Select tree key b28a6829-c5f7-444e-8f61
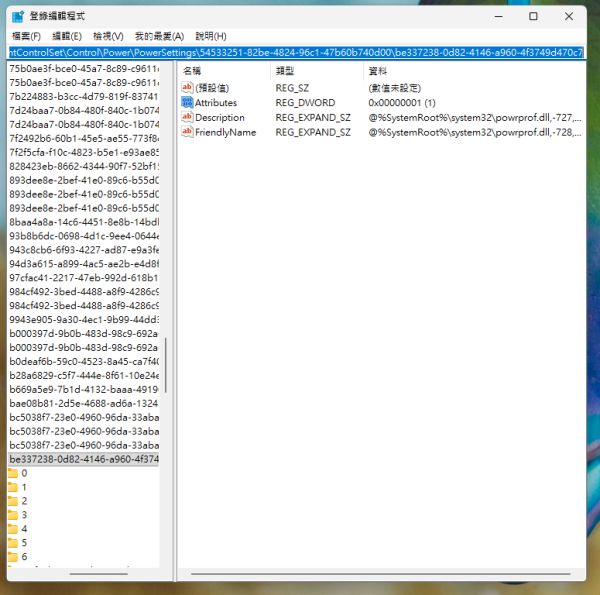The width and height of the screenshot is (600, 595). click(x=84, y=375)
